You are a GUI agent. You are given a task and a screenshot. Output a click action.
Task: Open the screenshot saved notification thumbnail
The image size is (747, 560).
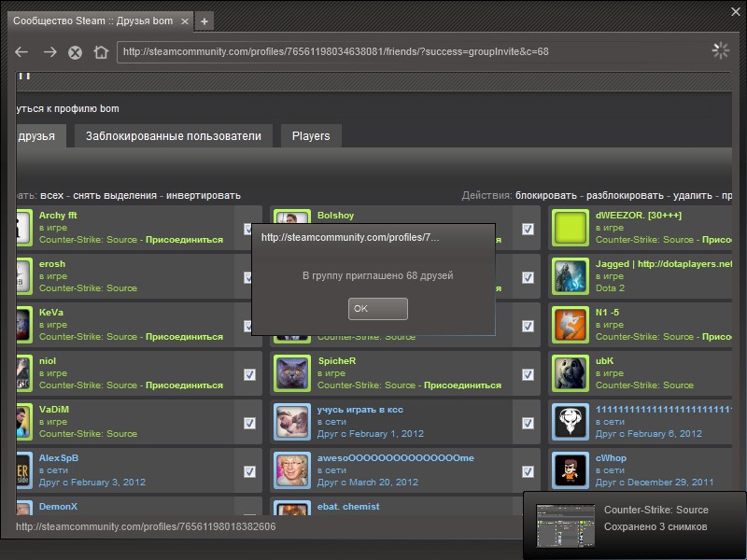tap(566, 526)
